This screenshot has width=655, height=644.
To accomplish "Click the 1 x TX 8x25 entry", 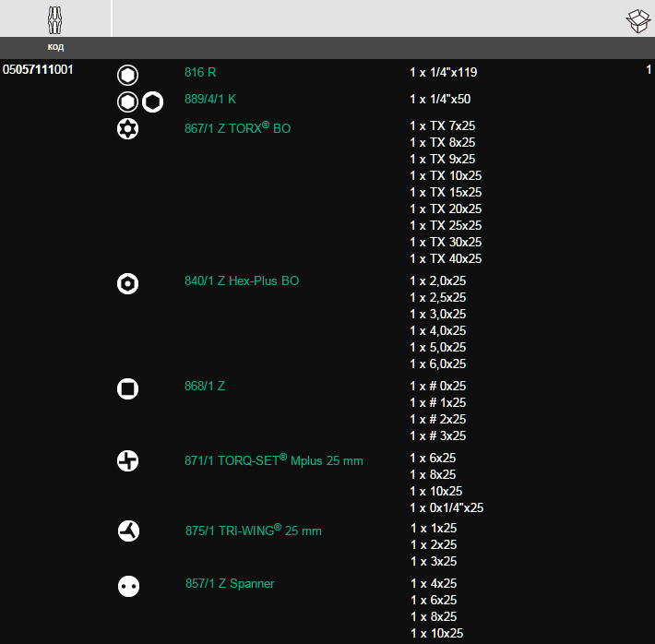I will [x=443, y=142].
